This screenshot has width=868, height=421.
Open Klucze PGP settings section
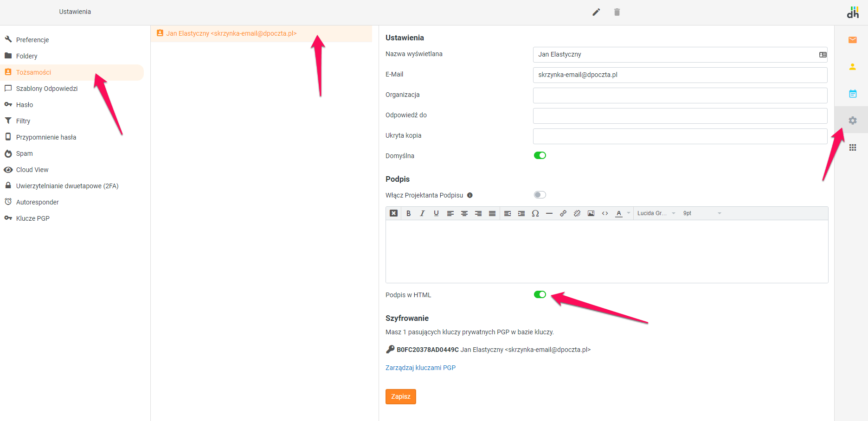72,218
